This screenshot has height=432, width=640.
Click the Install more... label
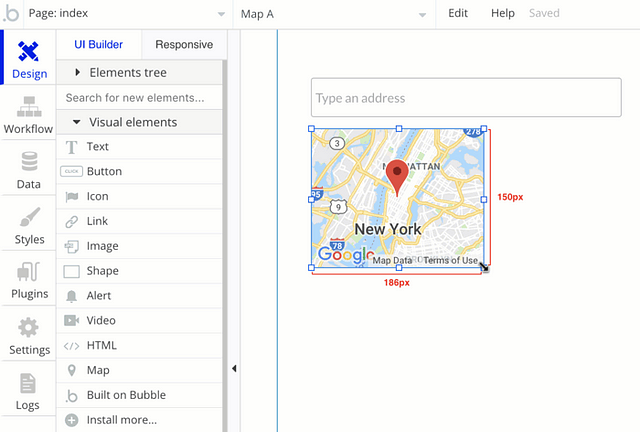click(x=122, y=420)
